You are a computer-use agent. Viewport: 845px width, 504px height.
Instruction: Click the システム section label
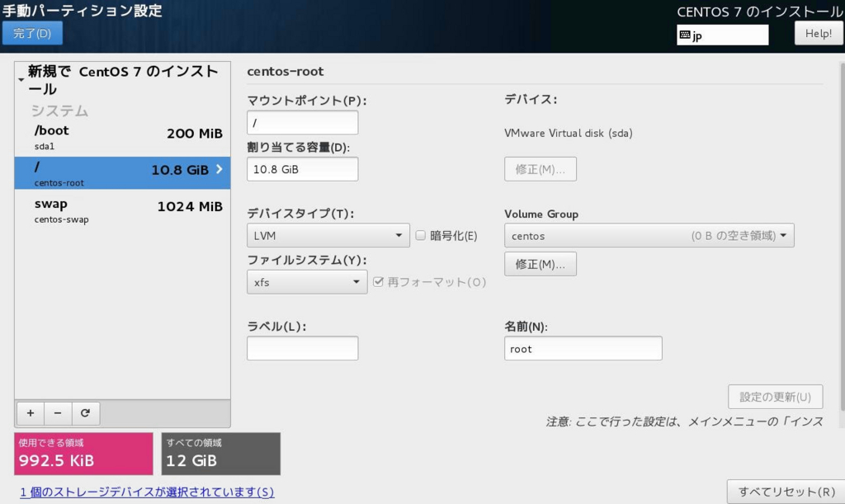coord(59,111)
